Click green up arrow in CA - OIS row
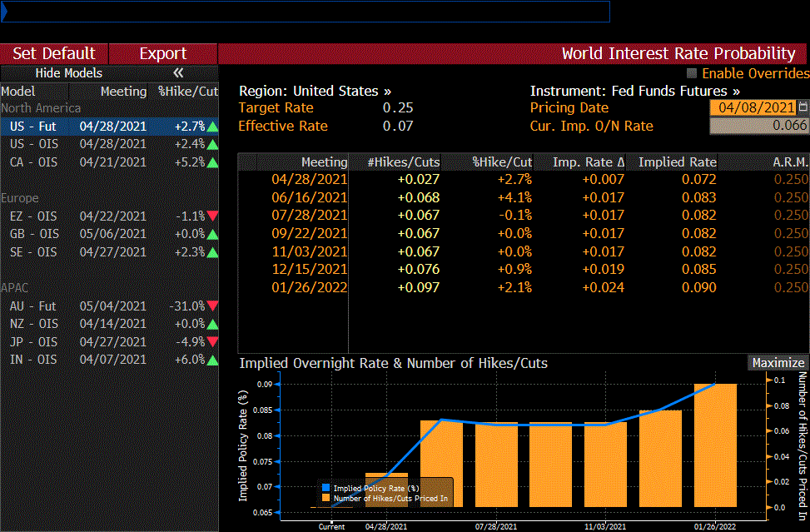Screen dimensions: 810x532 tap(213, 162)
